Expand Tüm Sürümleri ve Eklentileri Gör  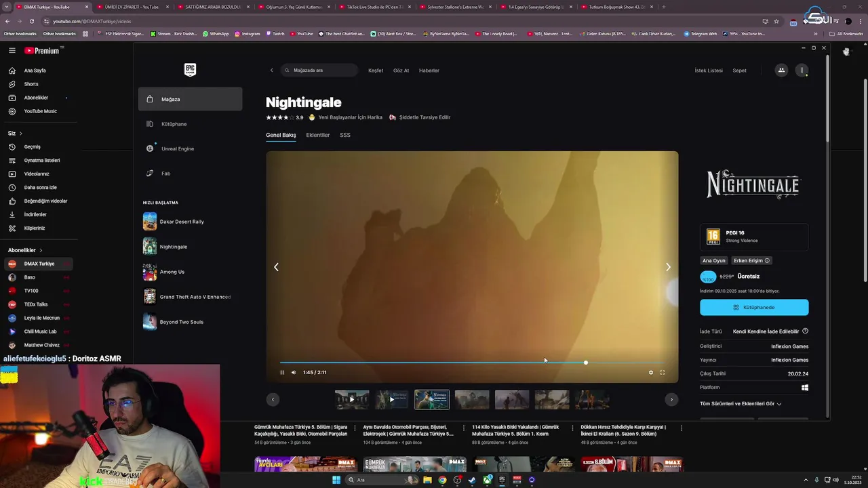[x=741, y=403]
